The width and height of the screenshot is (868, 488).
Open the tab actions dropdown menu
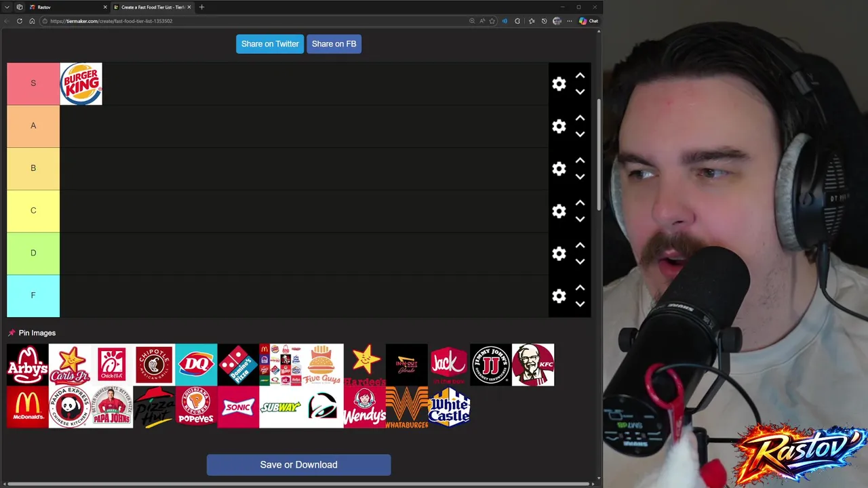tap(7, 7)
